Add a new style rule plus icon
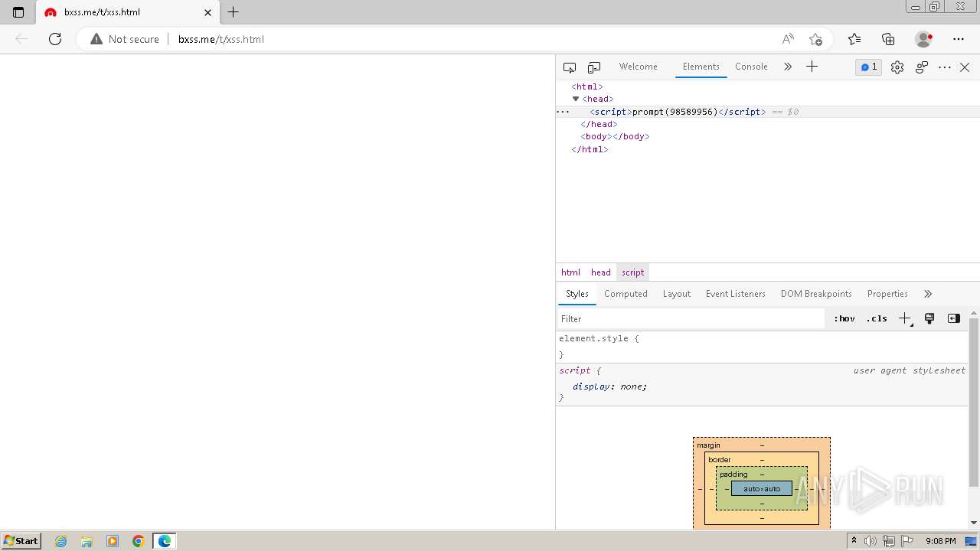The width and height of the screenshot is (980, 551). pos(905,318)
